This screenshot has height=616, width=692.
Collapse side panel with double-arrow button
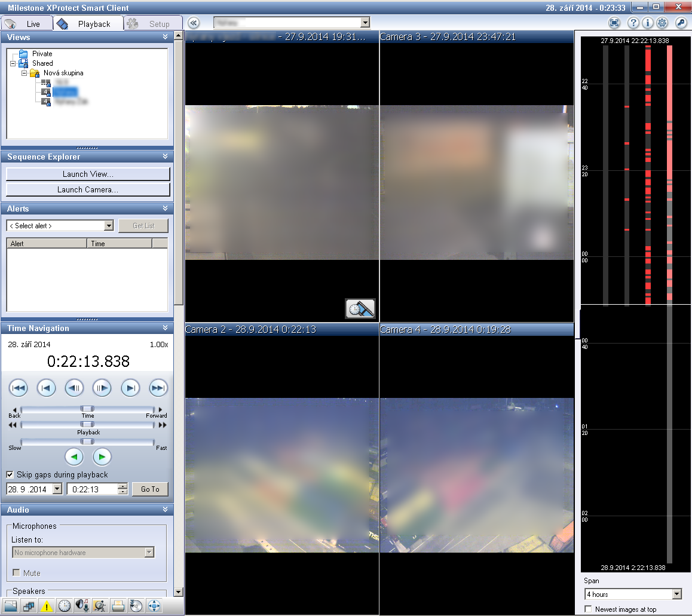tap(193, 23)
